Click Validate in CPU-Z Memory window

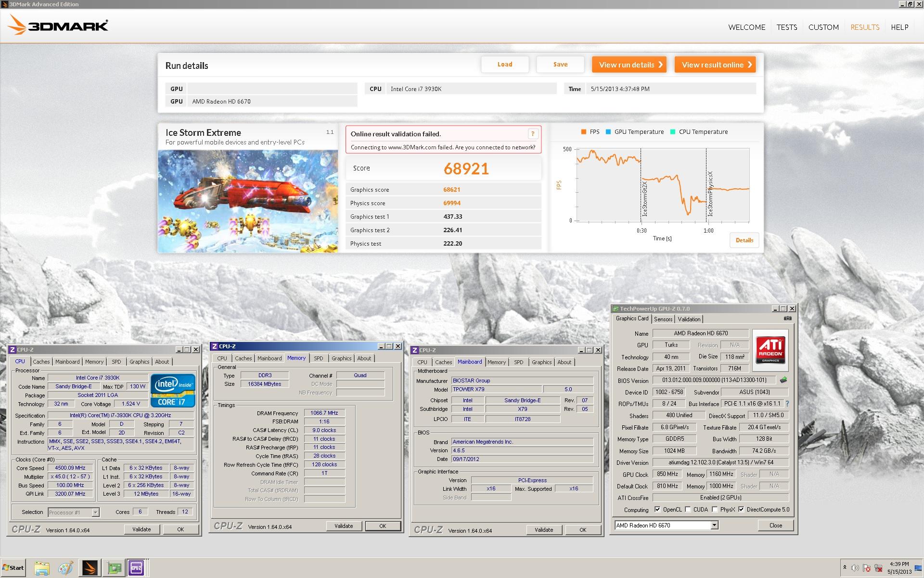coord(344,526)
